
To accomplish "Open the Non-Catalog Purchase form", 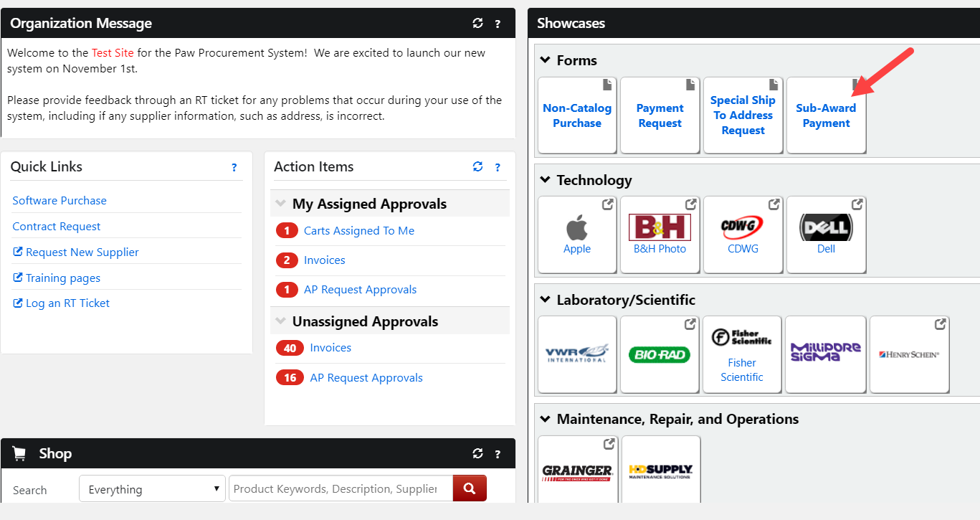I will click(577, 115).
